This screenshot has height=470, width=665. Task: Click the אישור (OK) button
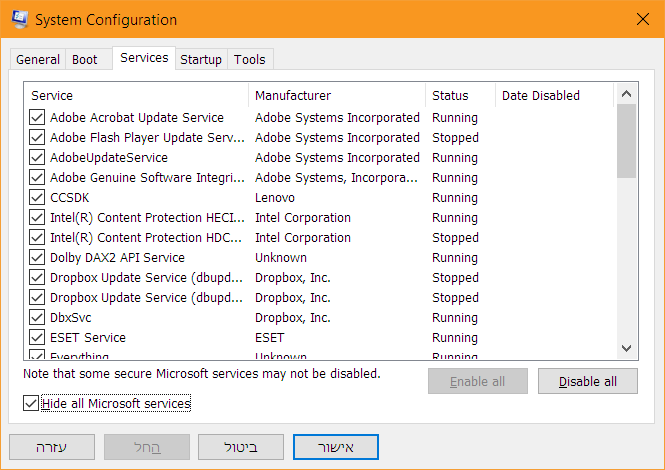coord(335,447)
